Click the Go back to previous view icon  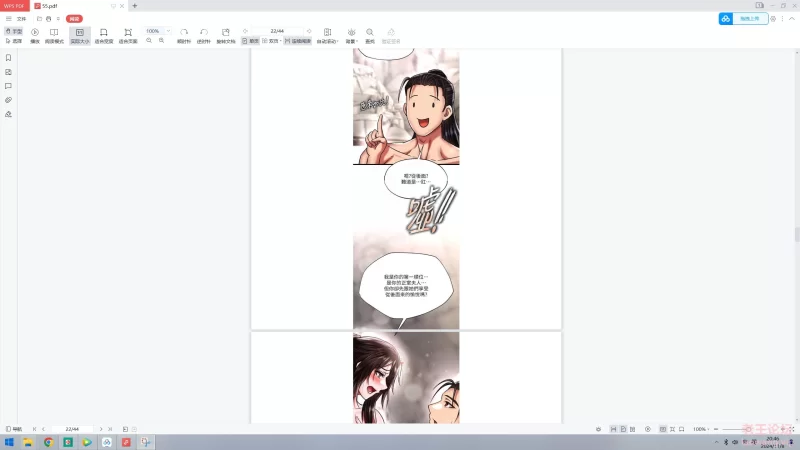pos(126,429)
